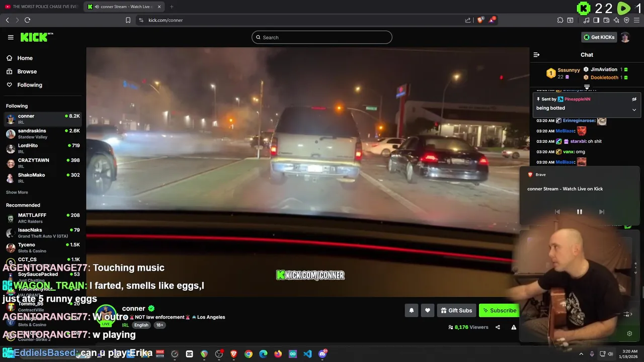Open Brave main hamburger menu
644x362 pixels.
pyautogui.click(x=636, y=20)
